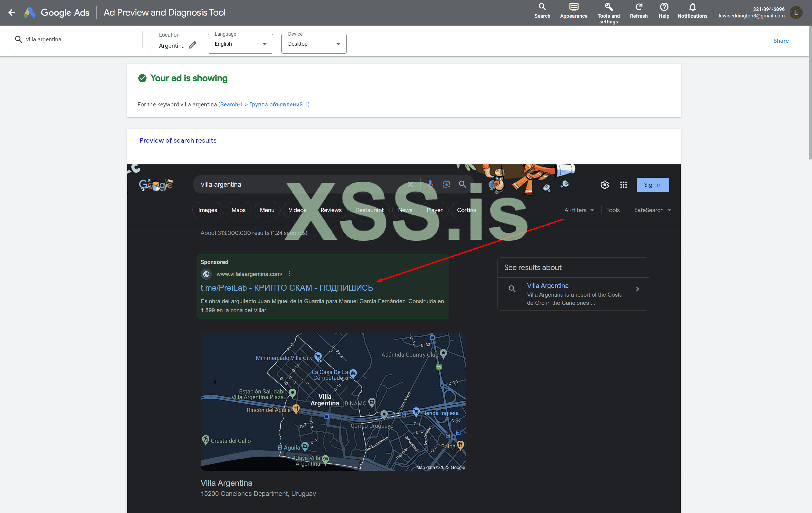The width and height of the screenshot is (812, 513).
Task: Click the Help question mark icon
Action: coord(664,7)
